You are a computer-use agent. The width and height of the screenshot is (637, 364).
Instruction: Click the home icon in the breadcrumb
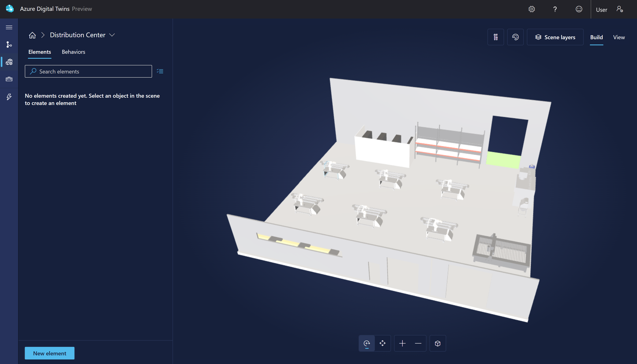point(32,35)
